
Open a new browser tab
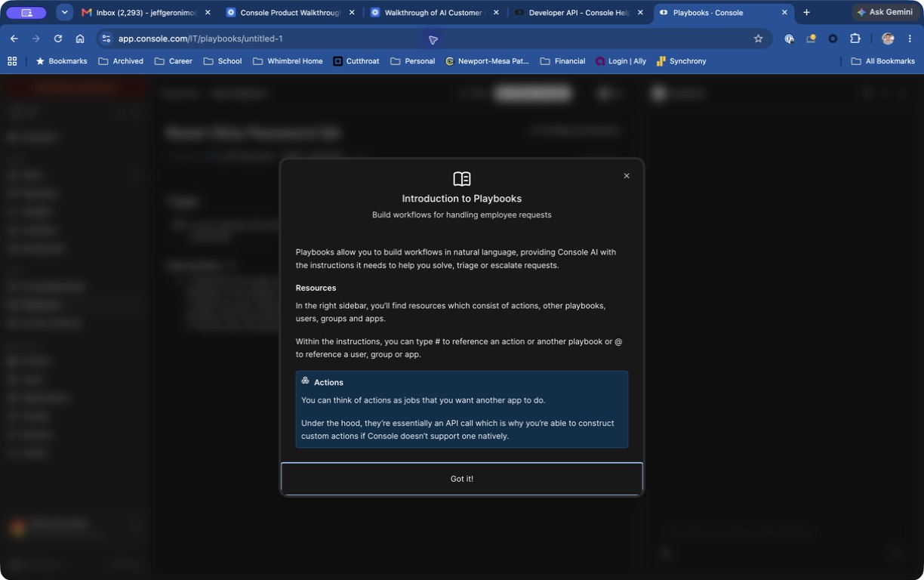[806, 13]
